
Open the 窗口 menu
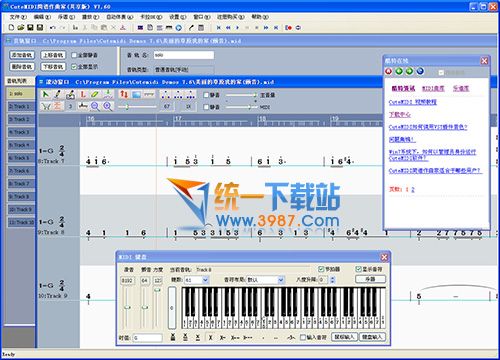click(202, 17)
